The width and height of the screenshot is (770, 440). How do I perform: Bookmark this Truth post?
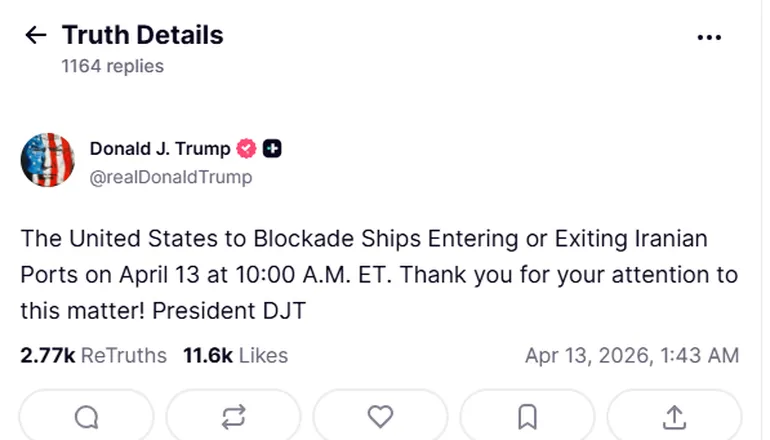(527, 416)
